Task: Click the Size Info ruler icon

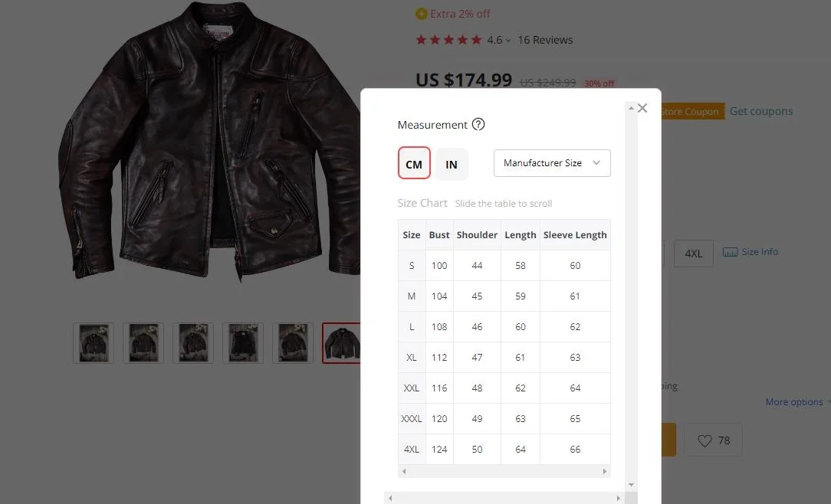Action: click(x=730, y=252)
